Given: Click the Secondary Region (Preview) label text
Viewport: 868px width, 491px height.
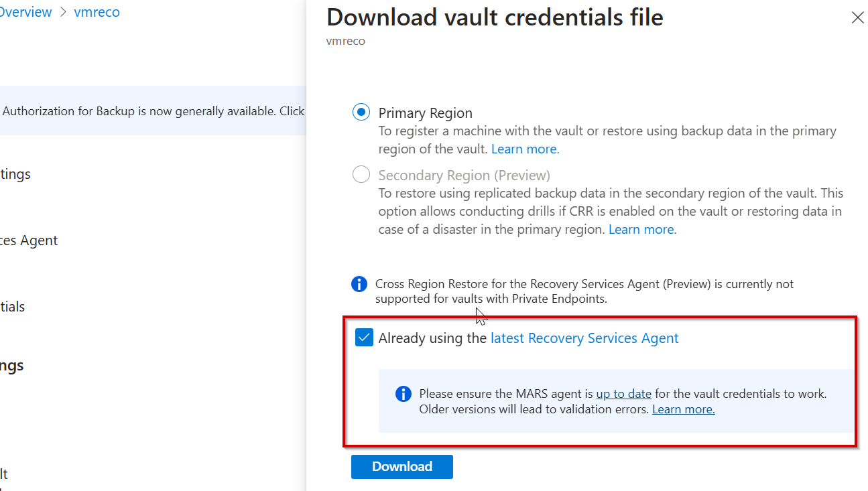Looking at the screenshot, I should pos(464,175).
